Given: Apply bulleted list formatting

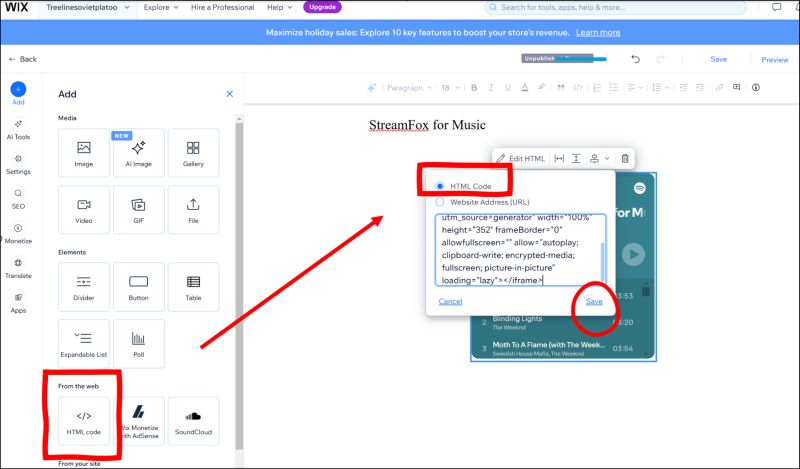Looking at the screenshot, I should (x=614, y=88).
